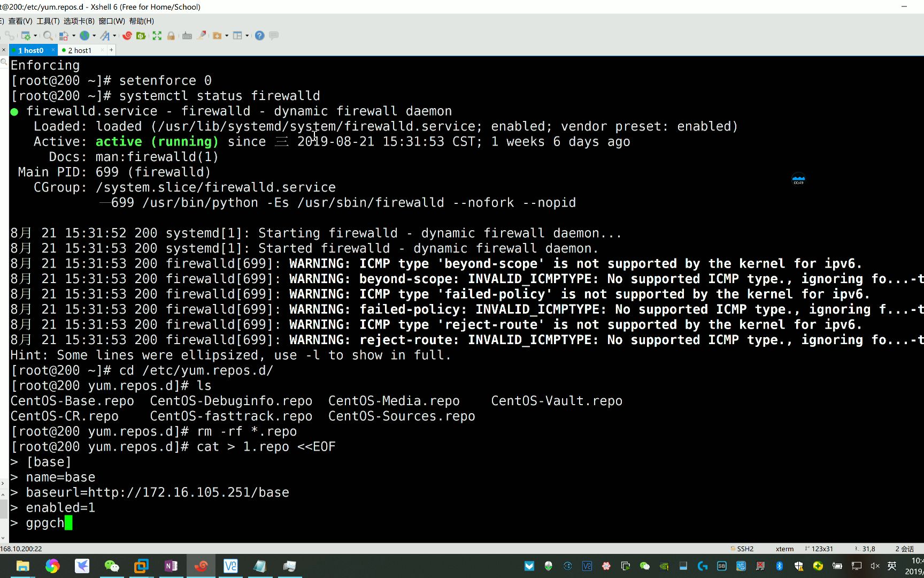Viewport: 924px width, 578px height.
Task: Click the font toolbar icon
Action: [x=105, y=36]
